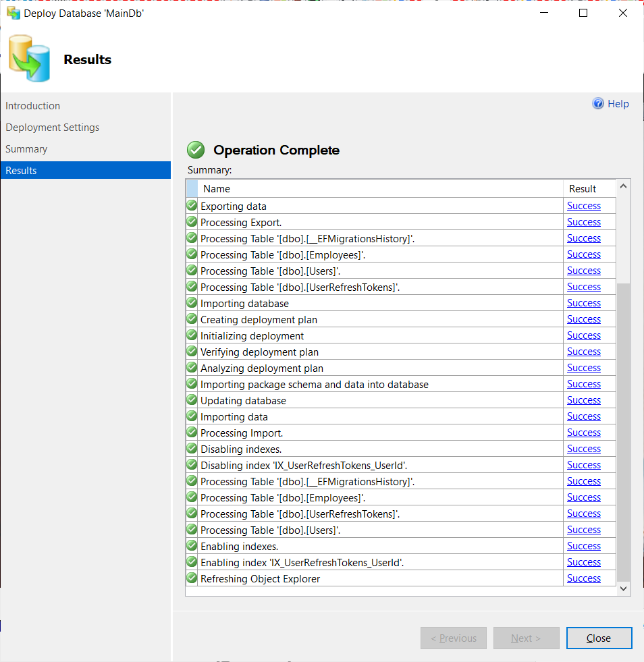Click the Name column header
This screenshot has height=662, width=644.
coord(381,189)
